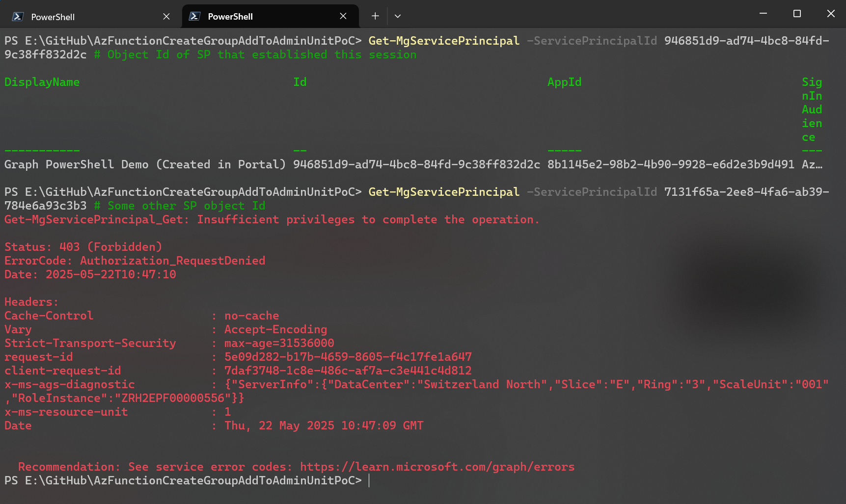Click the client-request-id value 7daf3748-1c8e-486c-af7a-c3e441c4d812
The height and width of the screenshot is (504, 846).
click(x=348, y=371)
